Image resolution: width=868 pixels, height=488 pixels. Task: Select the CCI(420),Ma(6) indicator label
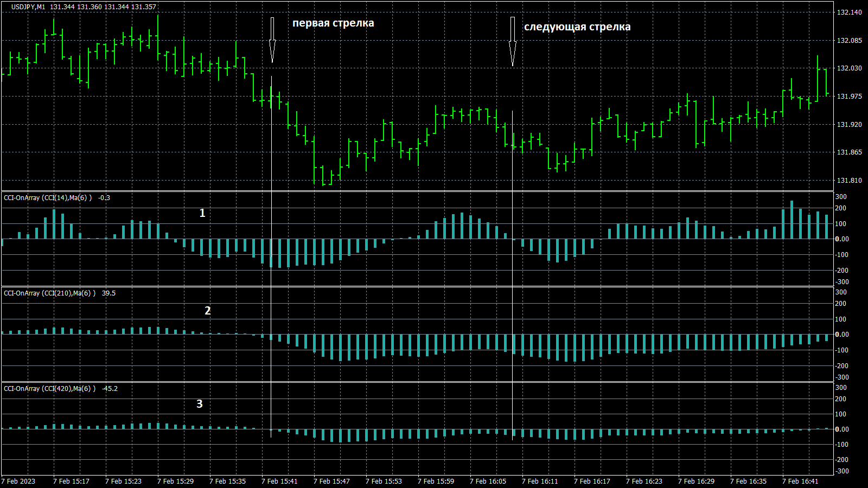[x=49, y=389]
